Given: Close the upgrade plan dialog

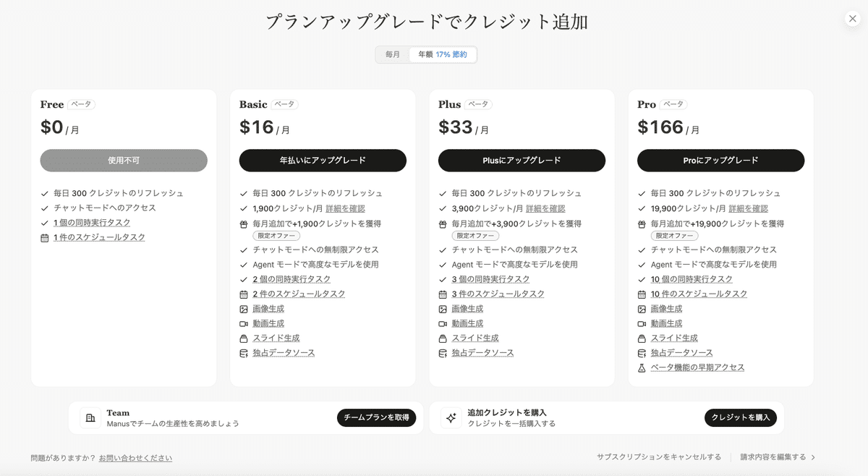Looking at the screenshot, I should [x=852, y=19].
